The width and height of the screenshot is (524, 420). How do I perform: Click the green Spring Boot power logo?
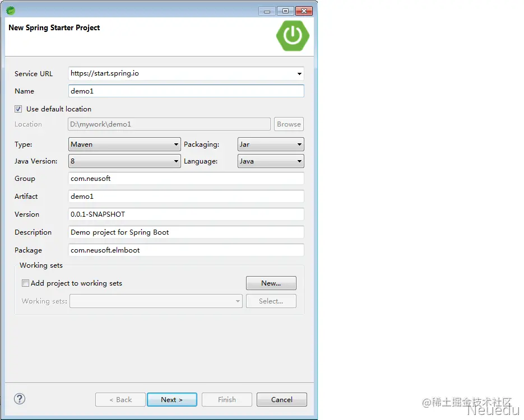pos(293,36)
